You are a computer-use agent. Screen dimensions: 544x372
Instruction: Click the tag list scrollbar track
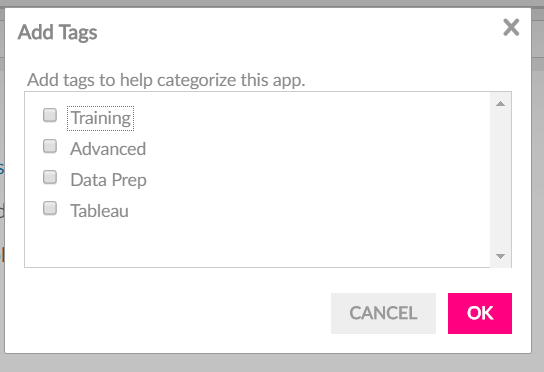click(500, 180)
